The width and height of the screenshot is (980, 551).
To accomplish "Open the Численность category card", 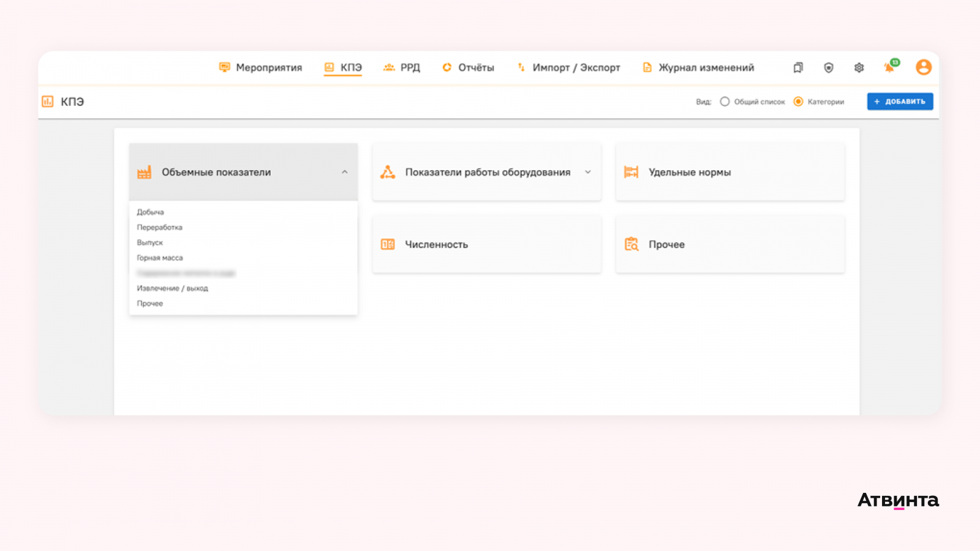I will (486, 244).
